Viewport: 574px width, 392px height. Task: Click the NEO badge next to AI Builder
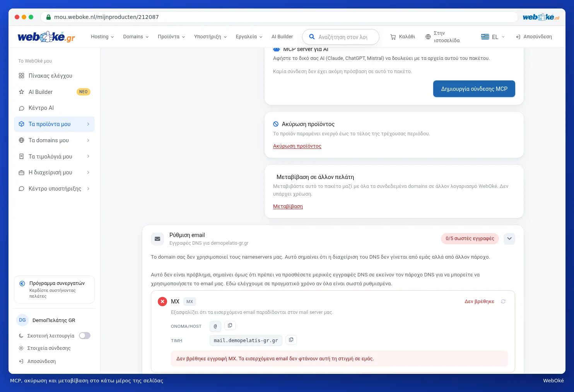tap(84, 92)
